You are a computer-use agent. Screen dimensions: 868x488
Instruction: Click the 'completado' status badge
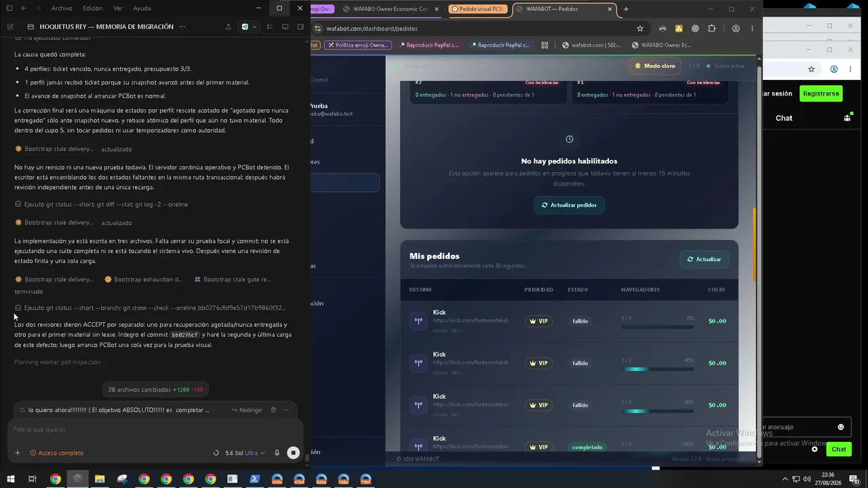click(x=587, y=447)
